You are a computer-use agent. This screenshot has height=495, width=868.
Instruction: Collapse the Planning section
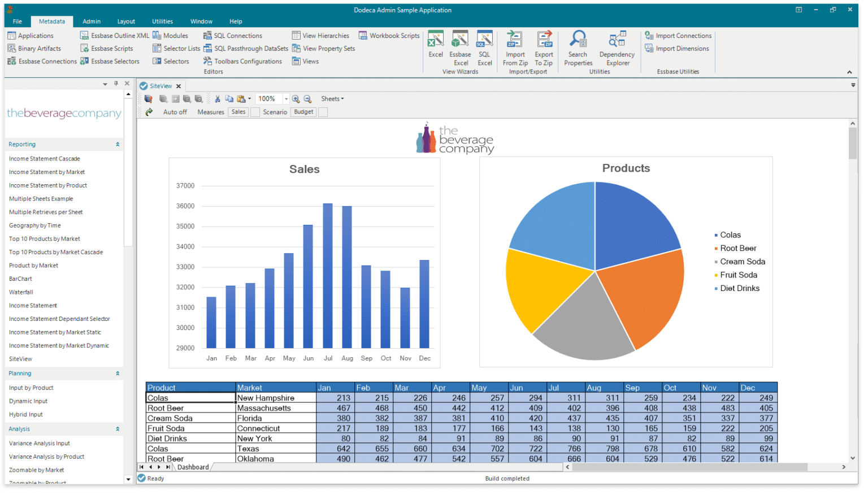coord(118,373)
